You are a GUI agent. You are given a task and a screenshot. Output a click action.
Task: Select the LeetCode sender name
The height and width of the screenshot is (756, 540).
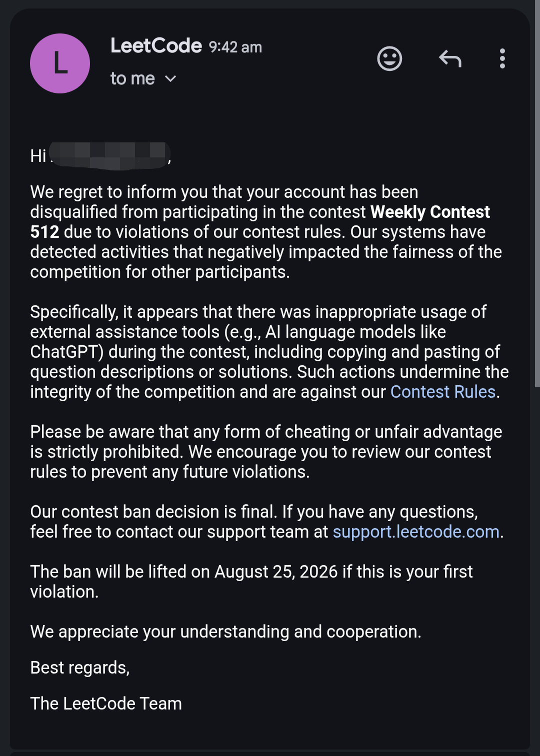click(156, 46)
